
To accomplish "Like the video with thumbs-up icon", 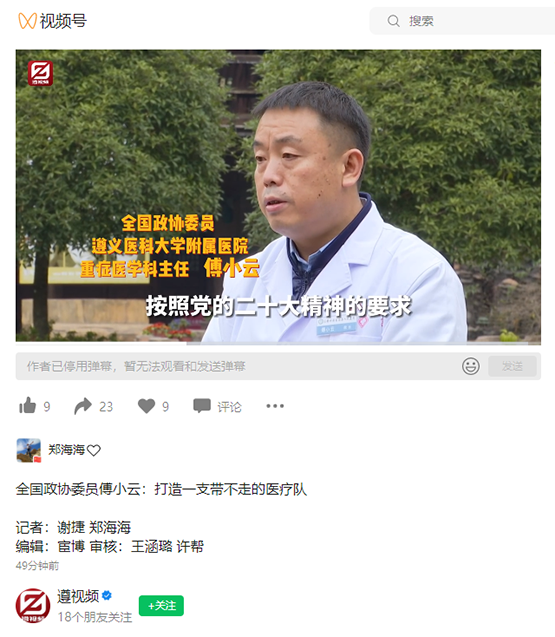I will pos(28,405).
